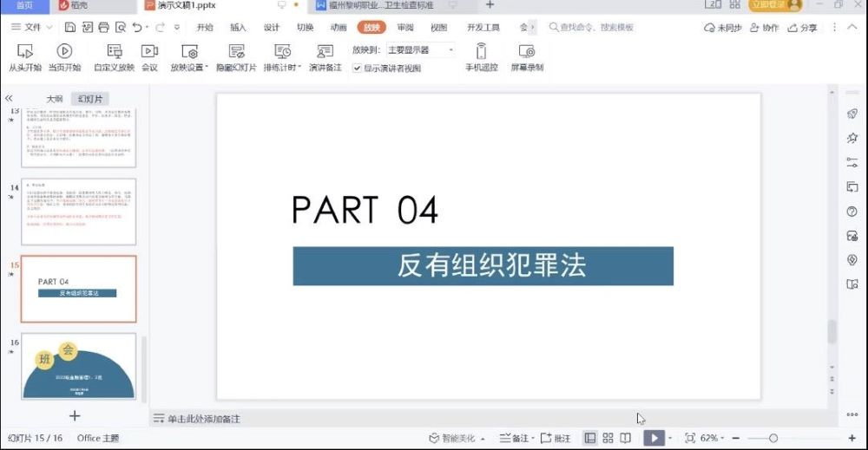The width and height of the screenshot is (868, 450).
Task: Switch to the Outline (大纲) panel tab
Action: coord(55,99)
